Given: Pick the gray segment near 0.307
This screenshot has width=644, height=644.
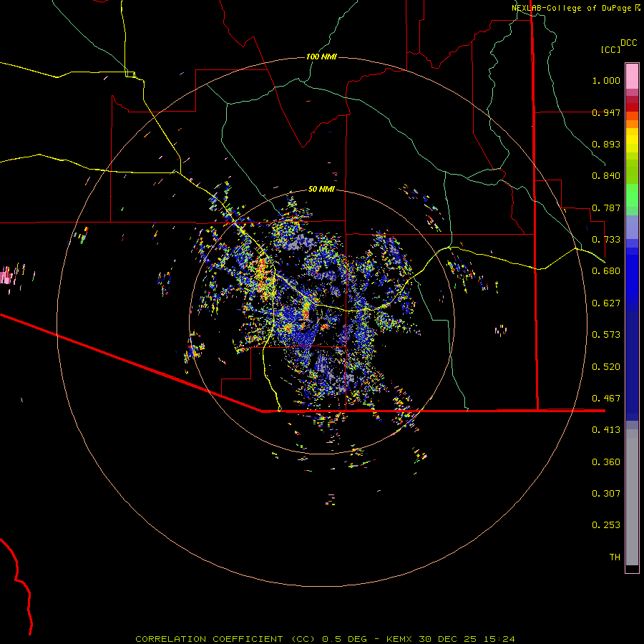Looking at the screenshot, I should coord(632,497).
